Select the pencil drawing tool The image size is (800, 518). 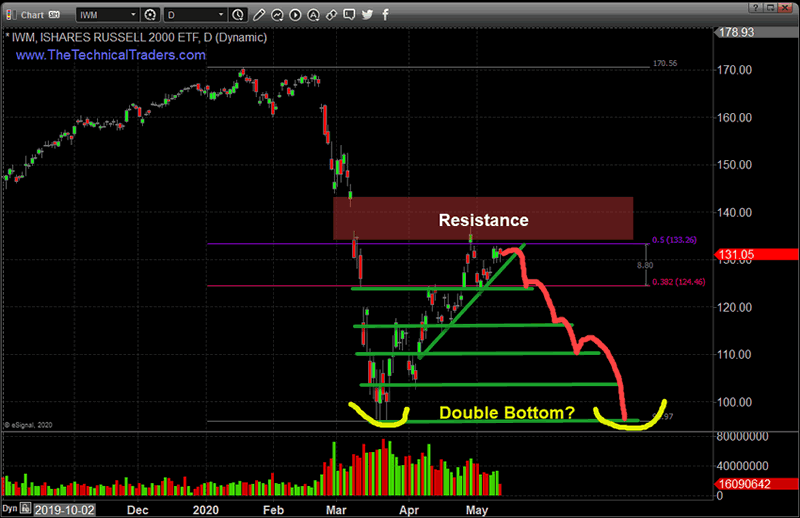(x=259, y=15)
